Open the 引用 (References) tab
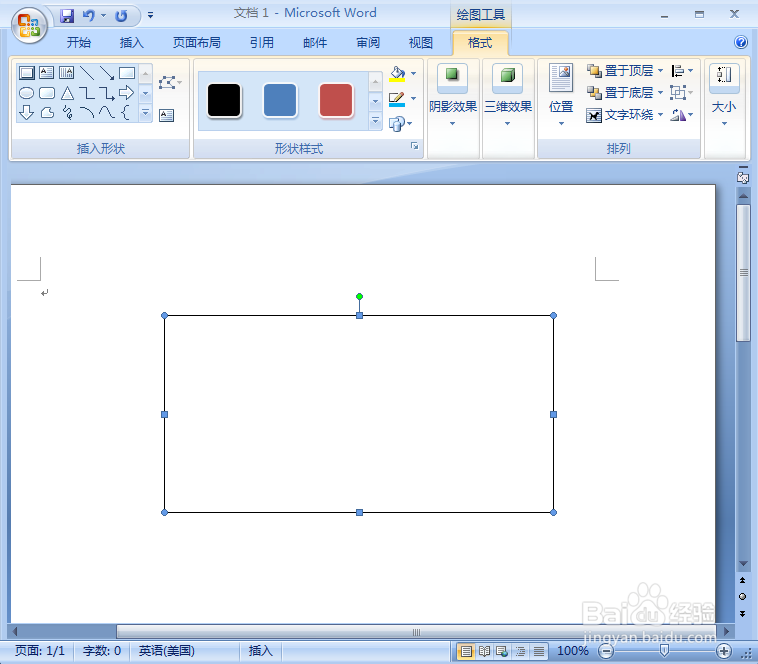Image resolution: width=758 pixels, height=664 pixels. coord(262,43)
